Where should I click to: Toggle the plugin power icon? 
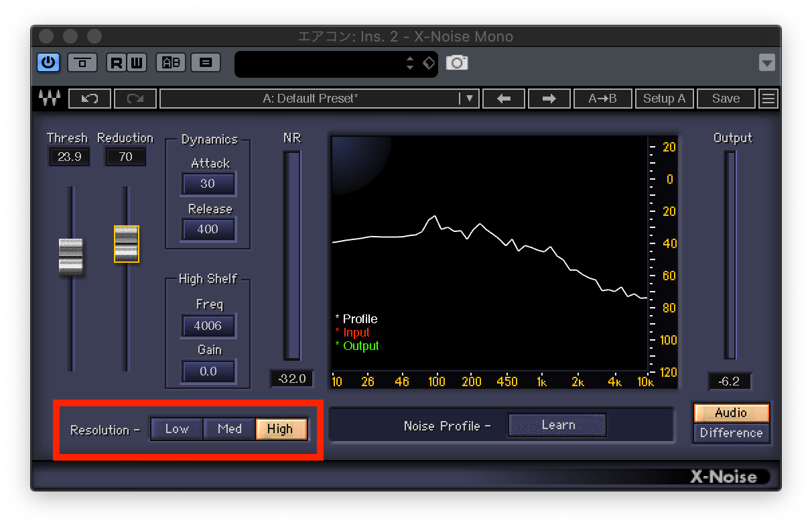pos(47,62)
